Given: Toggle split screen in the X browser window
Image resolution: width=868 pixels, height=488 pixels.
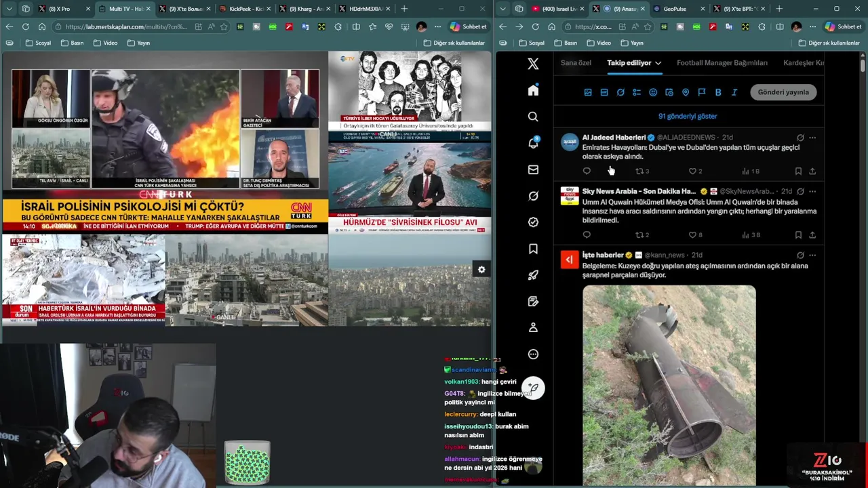Looking at the screenshot, I should coord(780,26).
